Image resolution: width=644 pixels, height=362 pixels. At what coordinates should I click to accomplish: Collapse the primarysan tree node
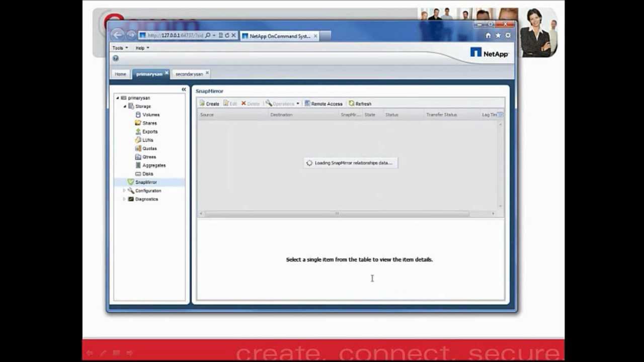(118, 98)
